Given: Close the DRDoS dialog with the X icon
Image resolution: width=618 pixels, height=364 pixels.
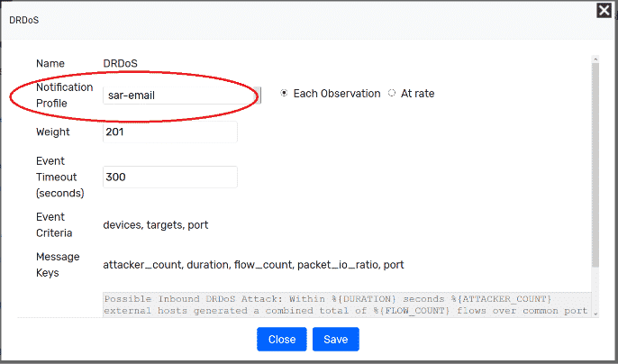Looking at the screenshot, I should pyautogui.click(x=604, y=10).
